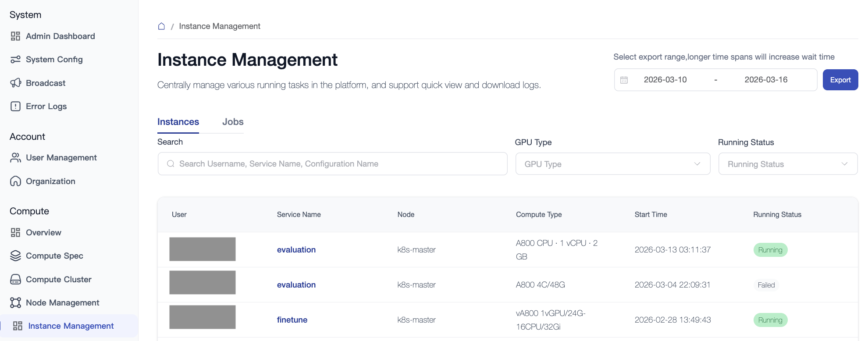Viewport: 868px width, 341px height.
Task: Expand the GPU Type dropdown
Action: coord(612,164)
